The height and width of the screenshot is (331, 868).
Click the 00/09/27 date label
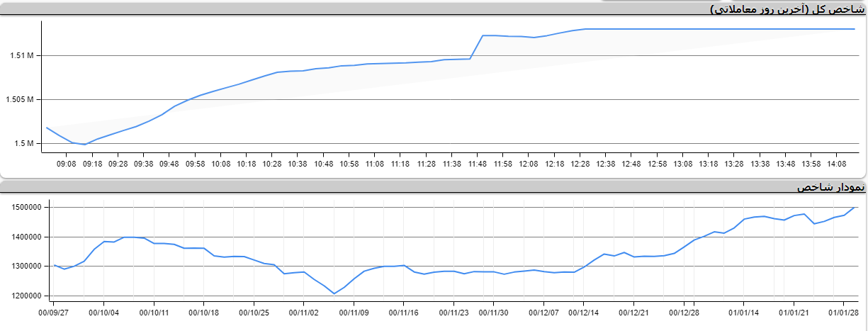pos(54,312)
